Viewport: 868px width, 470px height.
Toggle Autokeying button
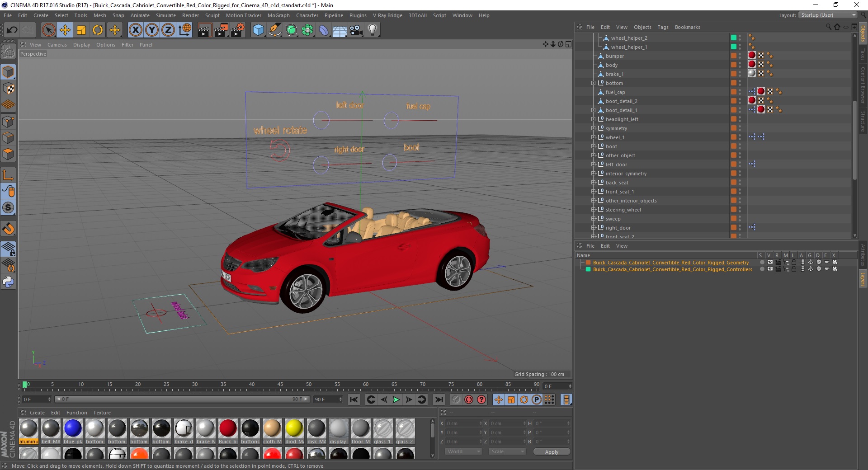(x=469, y=399)
